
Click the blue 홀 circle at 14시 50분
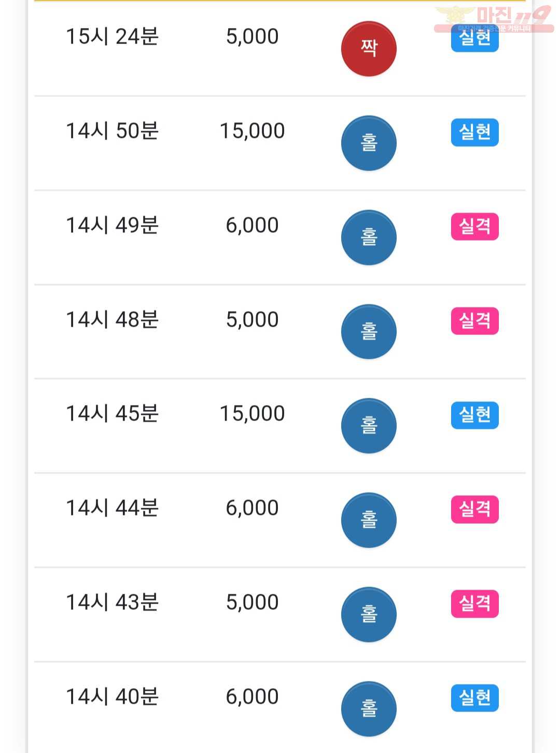coord(369,143)
